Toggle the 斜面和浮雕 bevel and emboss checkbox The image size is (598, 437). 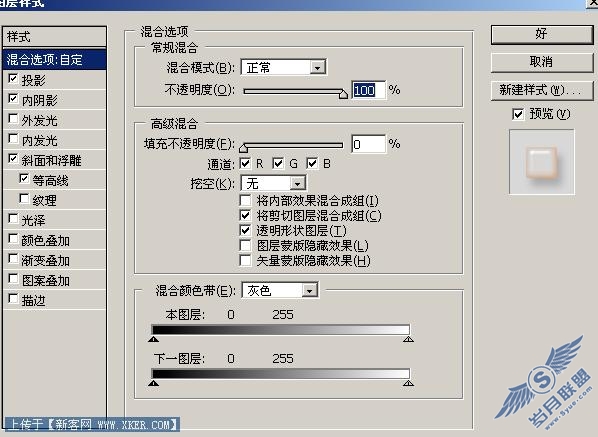tap(13, 159)
